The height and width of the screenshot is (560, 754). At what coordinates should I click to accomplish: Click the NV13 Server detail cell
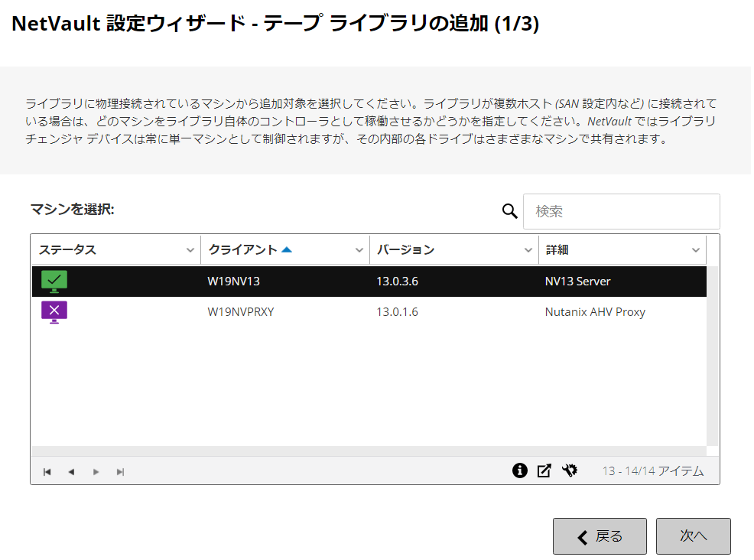click(x=577, y=282)
